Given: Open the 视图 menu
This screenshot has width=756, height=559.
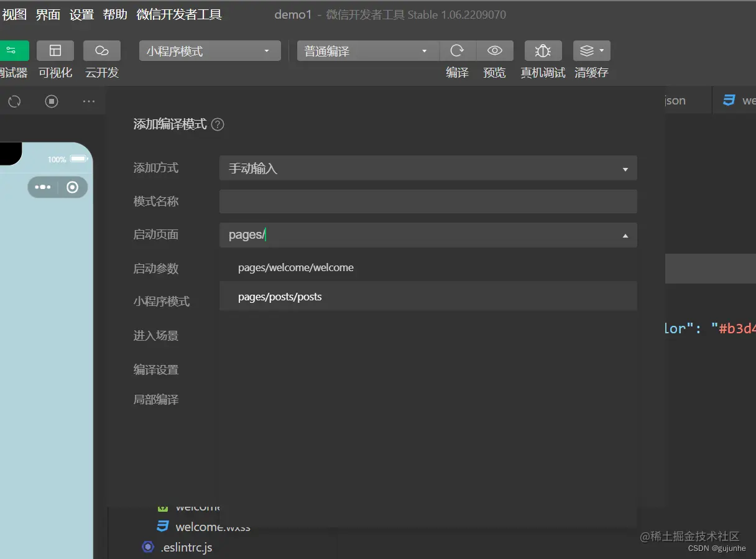Looking at the screenshot, I should pos(14,14).
